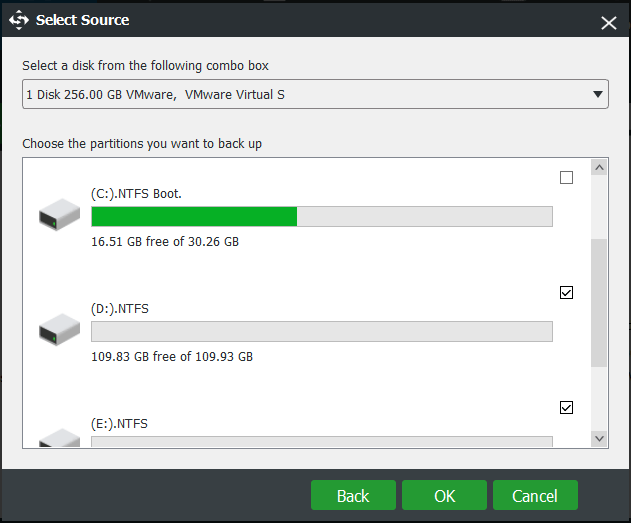
Task: Click the Back button
Action: [x=353, y=495]
